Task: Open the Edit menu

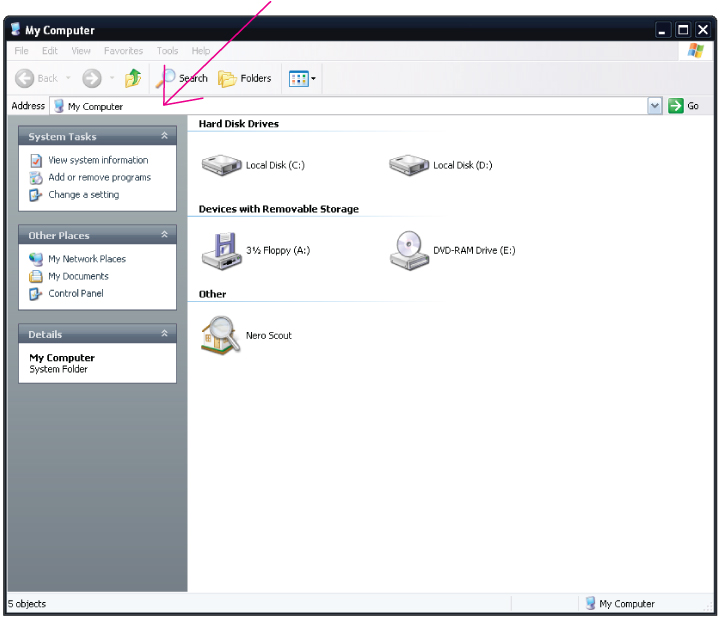Action: pyautogui.click(x=50, y=51)
